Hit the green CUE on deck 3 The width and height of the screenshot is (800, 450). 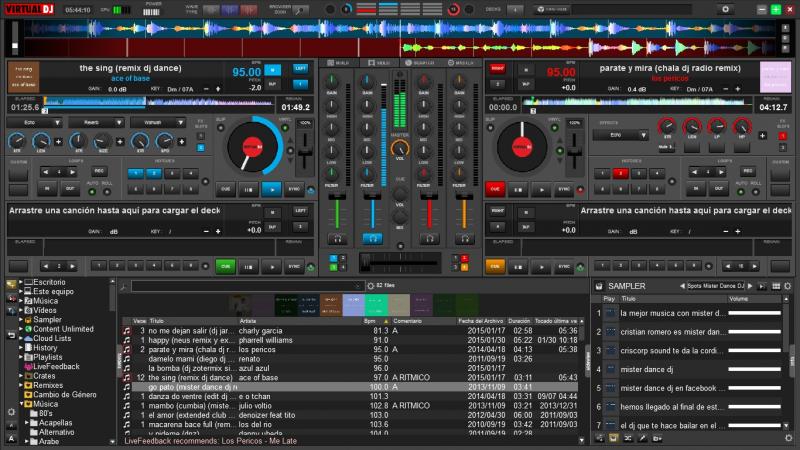226,266
